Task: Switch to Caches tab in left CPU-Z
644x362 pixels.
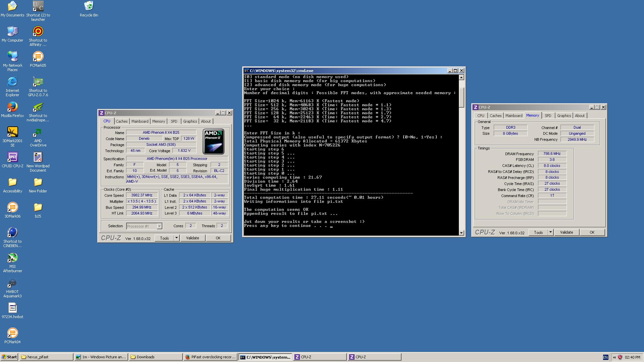Action: click(x=122, y=121)
